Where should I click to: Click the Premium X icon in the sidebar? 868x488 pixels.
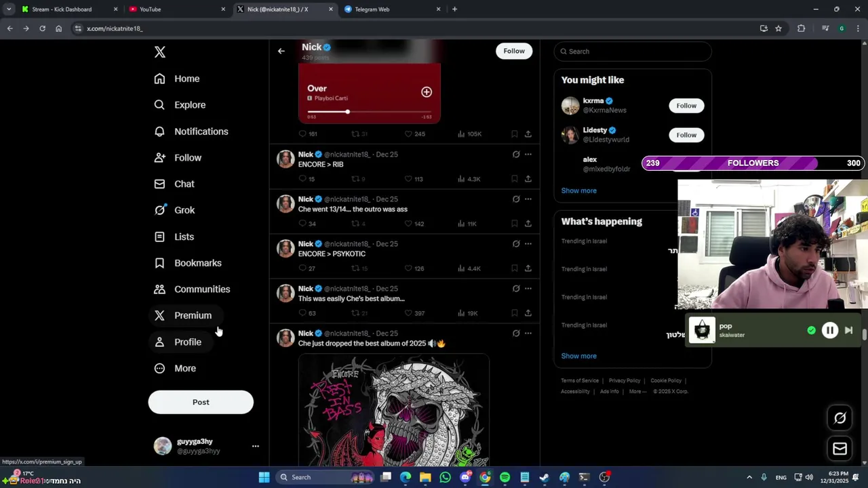(x=159, y=316)
